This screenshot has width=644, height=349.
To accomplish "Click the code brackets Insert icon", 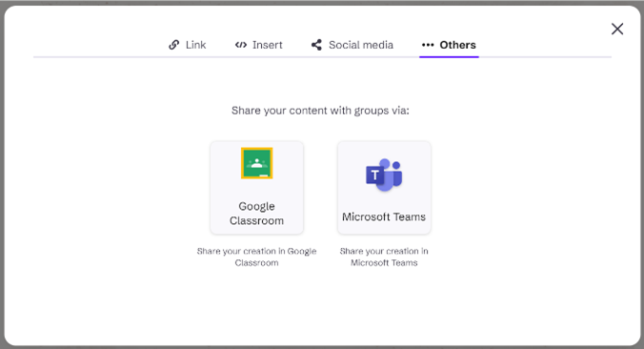I will tap(241, 45).
